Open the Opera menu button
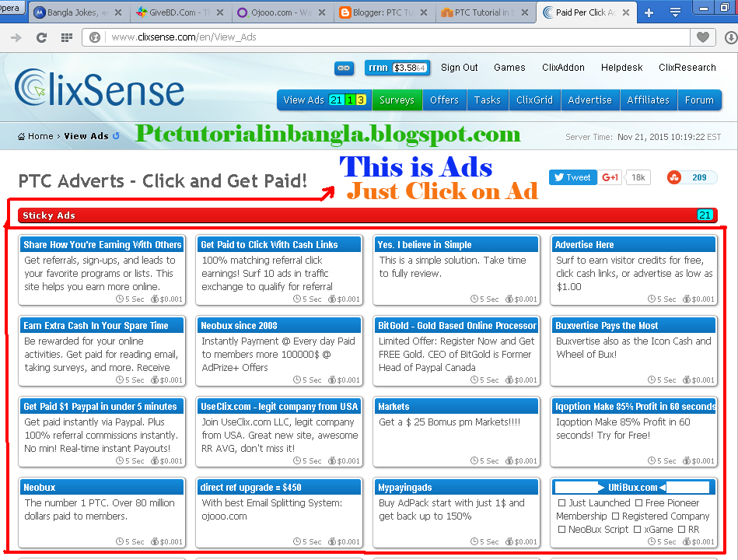This screenshot has height=560, width=738. pyautogui.click(x=12, y=8)
